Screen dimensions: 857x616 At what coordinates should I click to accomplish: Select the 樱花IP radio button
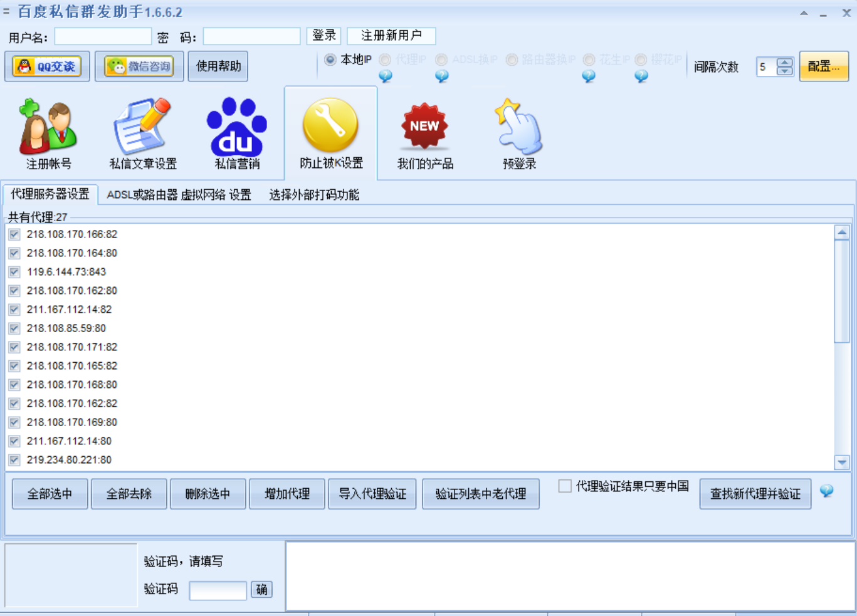coord(641,60)
